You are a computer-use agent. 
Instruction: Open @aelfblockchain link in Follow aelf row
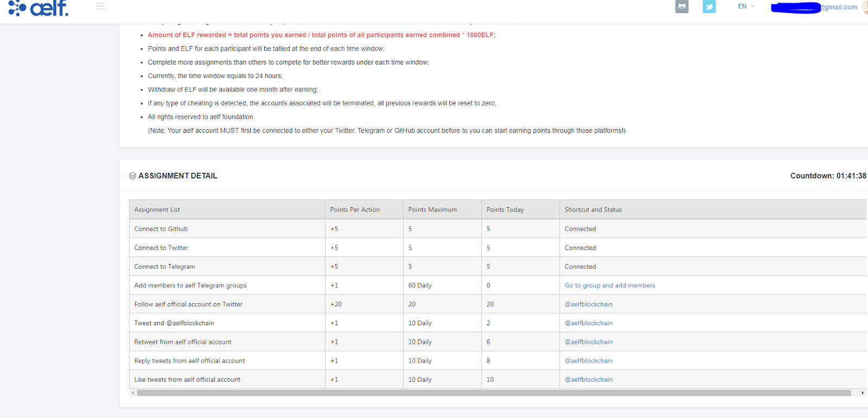click(x=589, y=304)
